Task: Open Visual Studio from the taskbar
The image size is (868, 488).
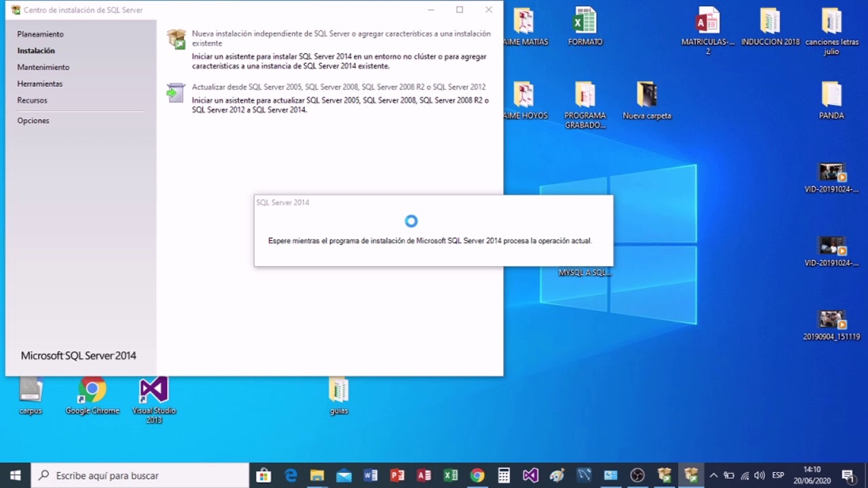Action: 530,475
